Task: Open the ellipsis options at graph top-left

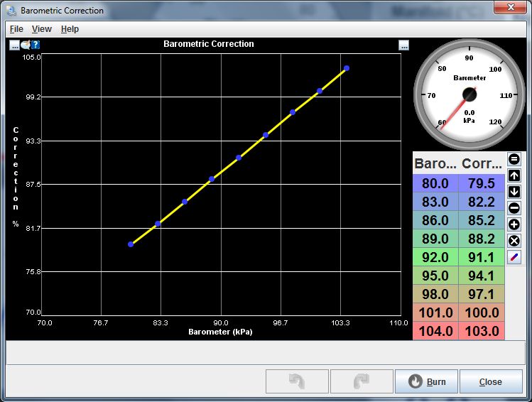Action: click(14, 45)
